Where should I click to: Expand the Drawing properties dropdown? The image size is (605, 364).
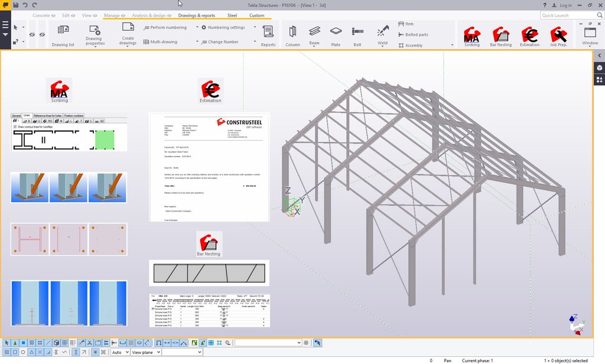[x=95, y=46]
